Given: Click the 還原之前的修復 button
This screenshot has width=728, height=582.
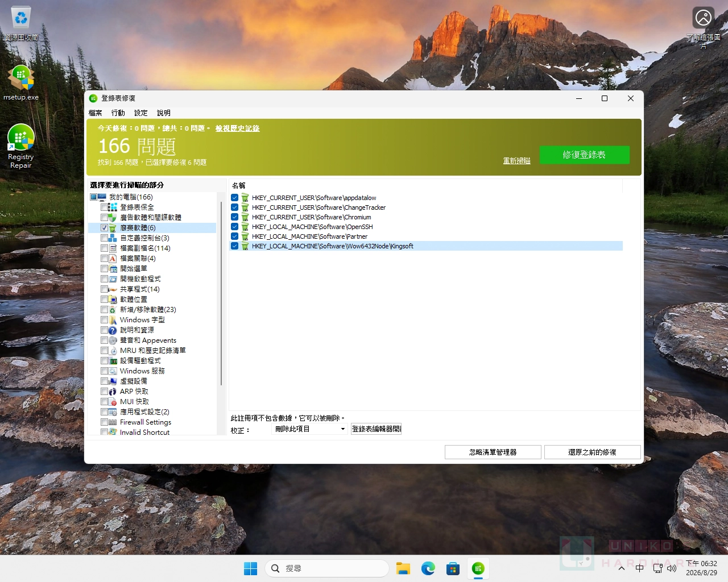Looking at the screenshot, I should coord(593,452).
